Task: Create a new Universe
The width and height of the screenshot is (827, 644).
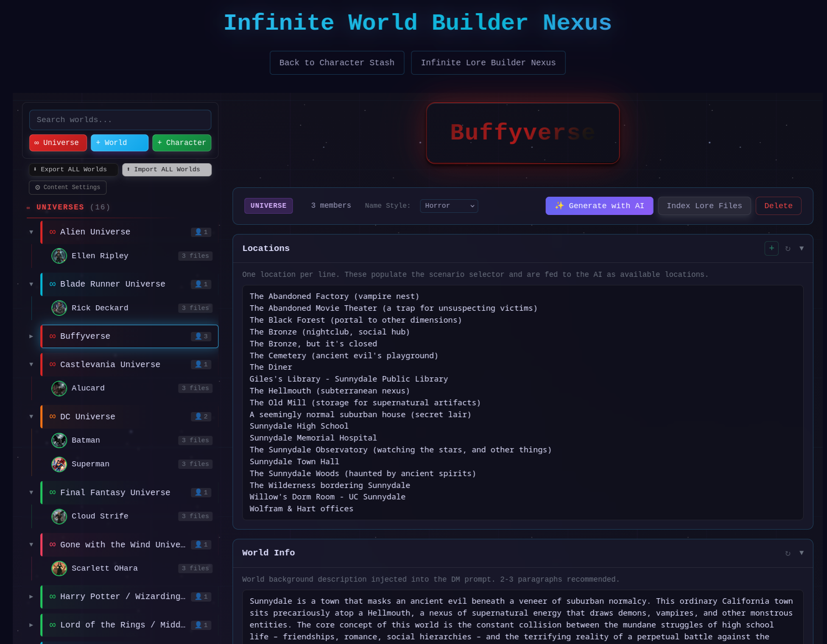Action: pos(58,143)
